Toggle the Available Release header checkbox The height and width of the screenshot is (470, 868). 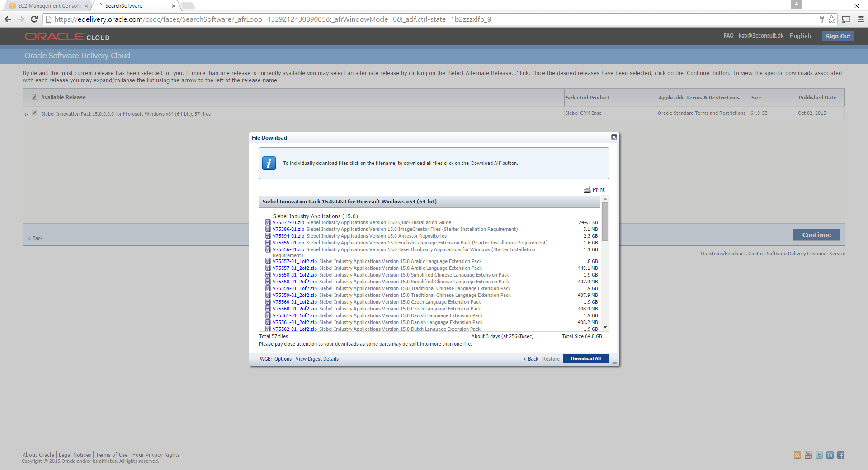[34, 97]
